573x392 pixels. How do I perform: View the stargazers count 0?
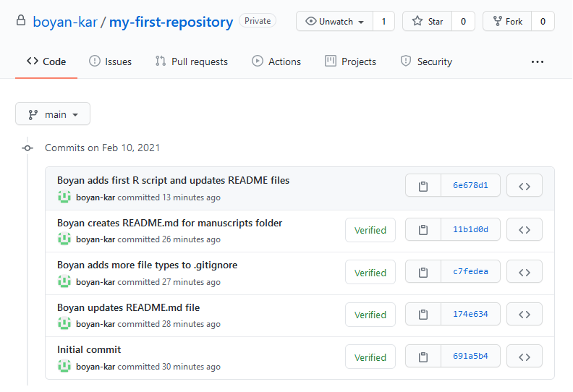tap(463, 22)
